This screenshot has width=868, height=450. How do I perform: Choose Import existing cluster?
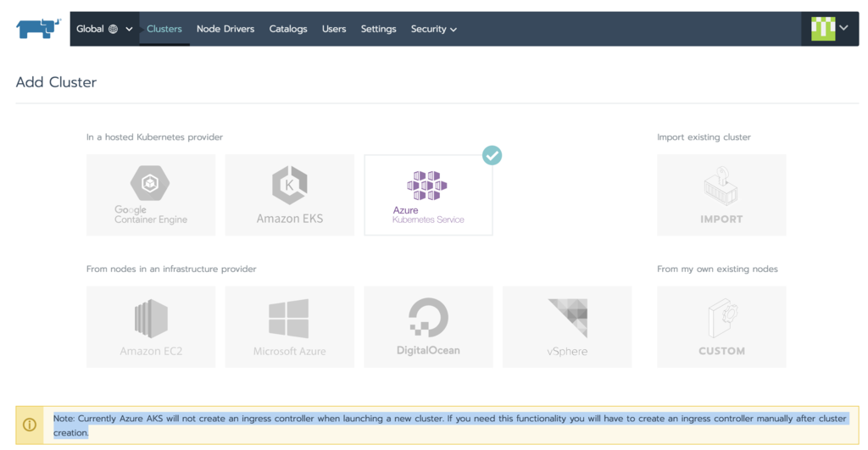721,195
